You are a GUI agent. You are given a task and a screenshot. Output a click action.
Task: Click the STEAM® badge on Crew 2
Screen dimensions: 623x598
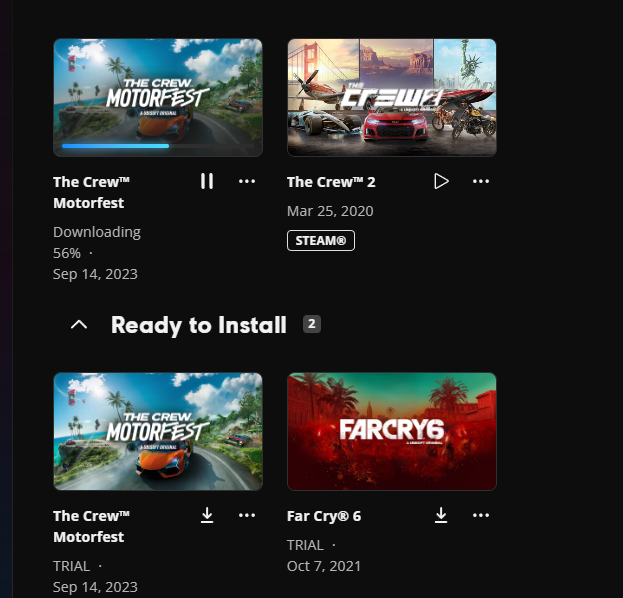pyautogui.click(x=321, y=240)
